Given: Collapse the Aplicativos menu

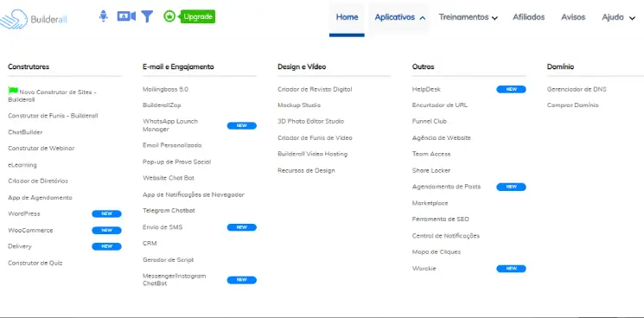Looking at the screenshot, I should [x=399, y=17].
